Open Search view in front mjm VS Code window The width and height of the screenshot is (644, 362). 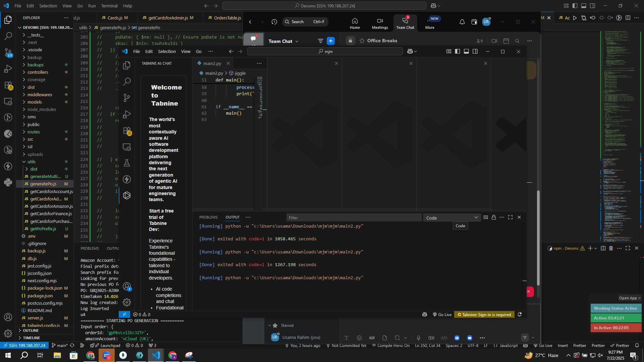click(127, 81)
